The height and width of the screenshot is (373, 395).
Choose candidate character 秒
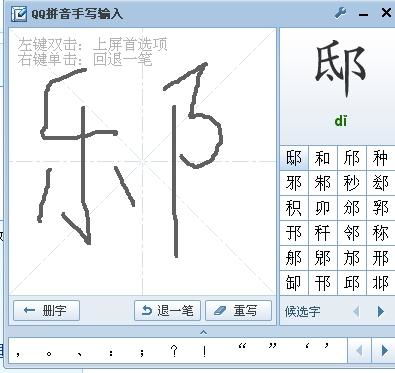coord(352,183)
